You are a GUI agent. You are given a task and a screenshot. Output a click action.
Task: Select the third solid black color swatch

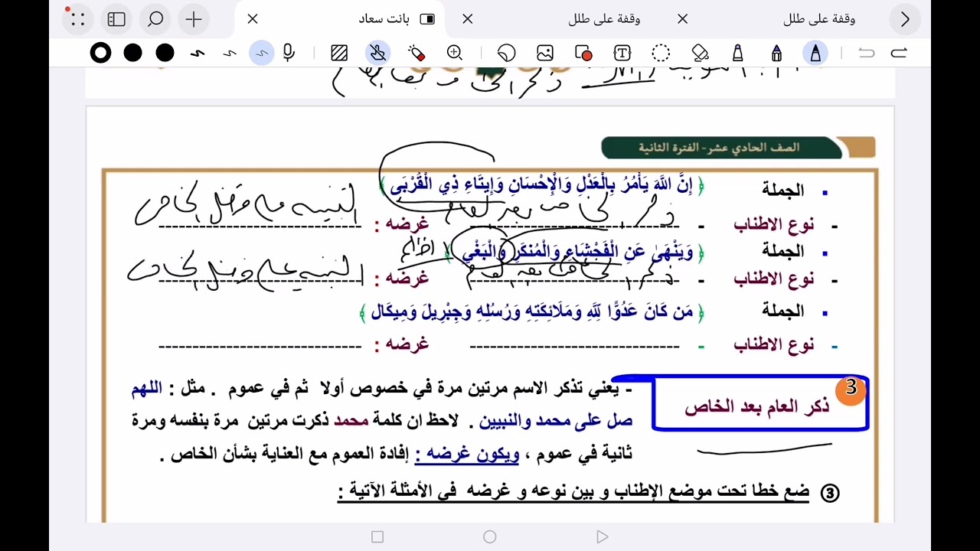(165, 53)
